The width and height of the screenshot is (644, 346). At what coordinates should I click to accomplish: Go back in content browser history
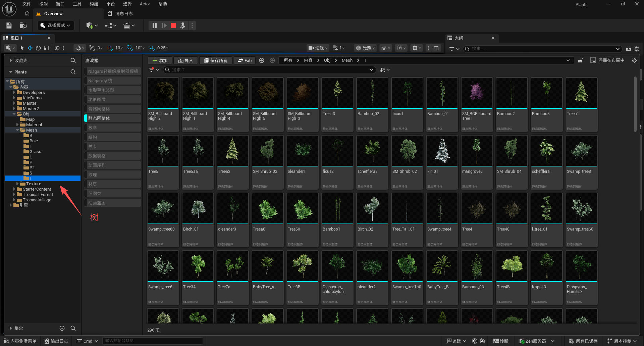pyautogui.click(x=262, y=60)
